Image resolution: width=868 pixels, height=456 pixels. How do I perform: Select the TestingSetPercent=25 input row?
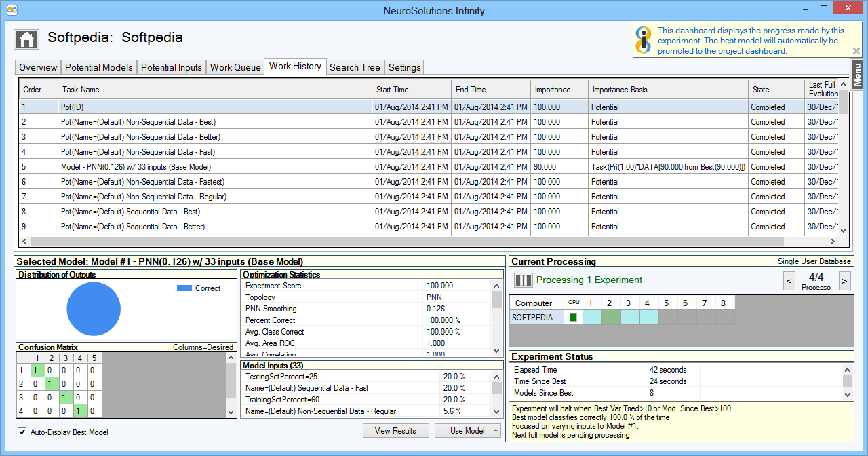click(367, 377)
